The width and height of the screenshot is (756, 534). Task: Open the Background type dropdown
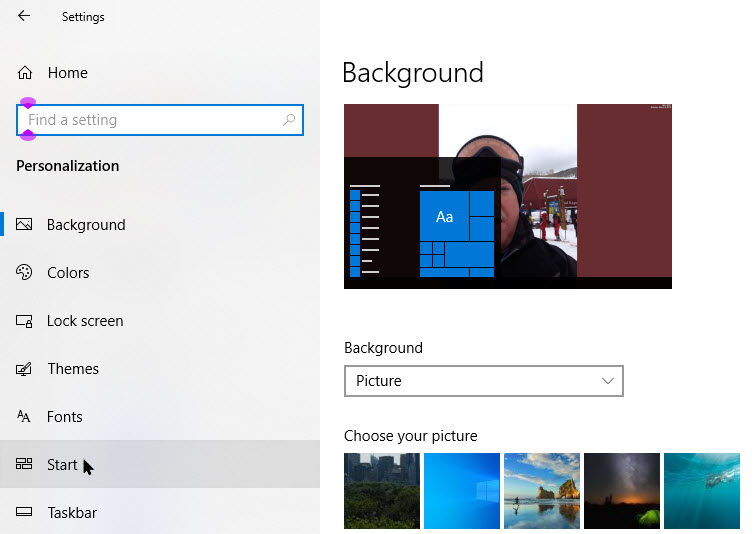click(x=483, y=381)
